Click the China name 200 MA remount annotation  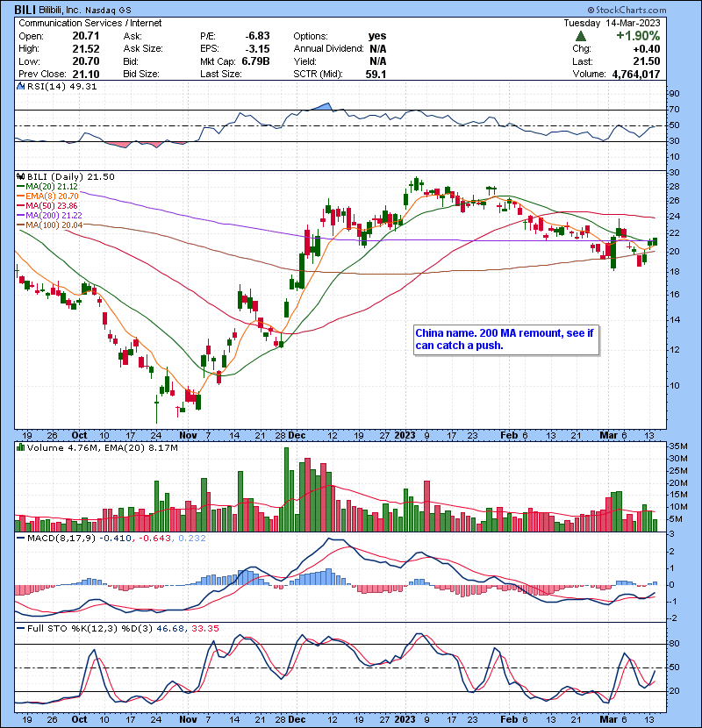(x=506, y=339)
